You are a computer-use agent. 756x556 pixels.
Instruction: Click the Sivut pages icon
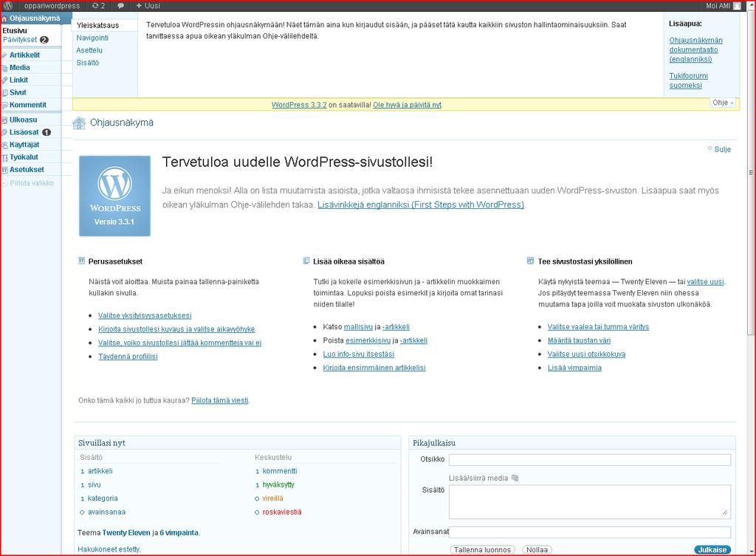click(4, 93)
